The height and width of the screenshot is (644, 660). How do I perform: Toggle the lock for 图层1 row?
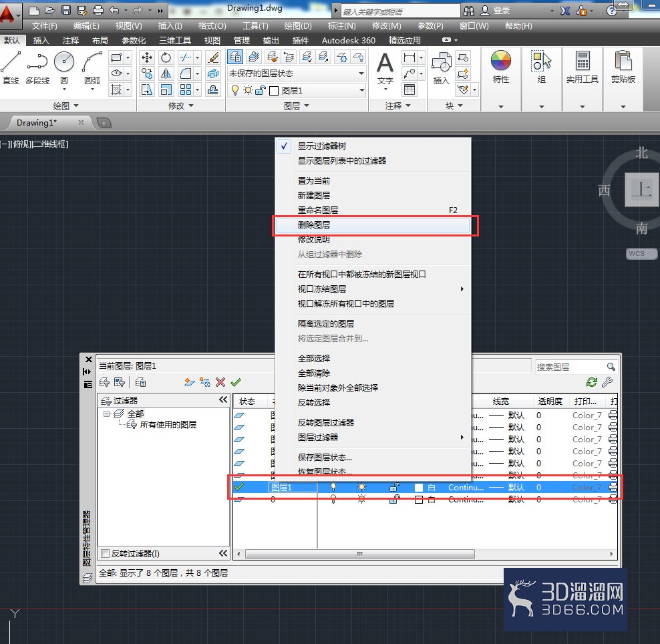(x=394, y=488)
